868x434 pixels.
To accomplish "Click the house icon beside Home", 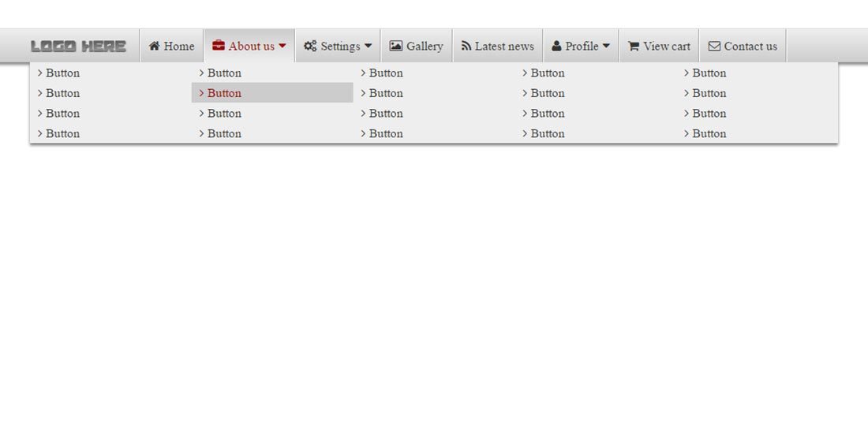I will (x=154, y=46).
